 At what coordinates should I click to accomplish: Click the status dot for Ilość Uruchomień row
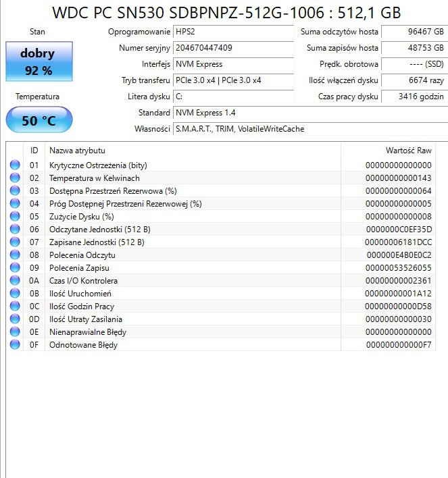coord(15,293)
